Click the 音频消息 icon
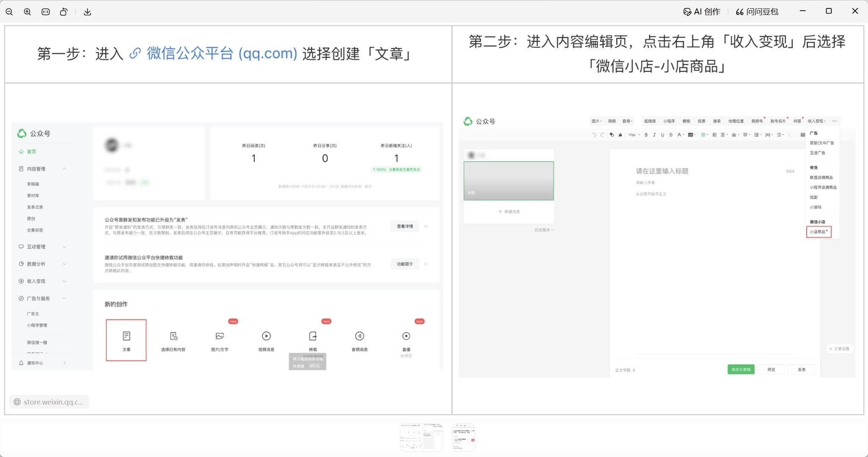 click(359, 336)
